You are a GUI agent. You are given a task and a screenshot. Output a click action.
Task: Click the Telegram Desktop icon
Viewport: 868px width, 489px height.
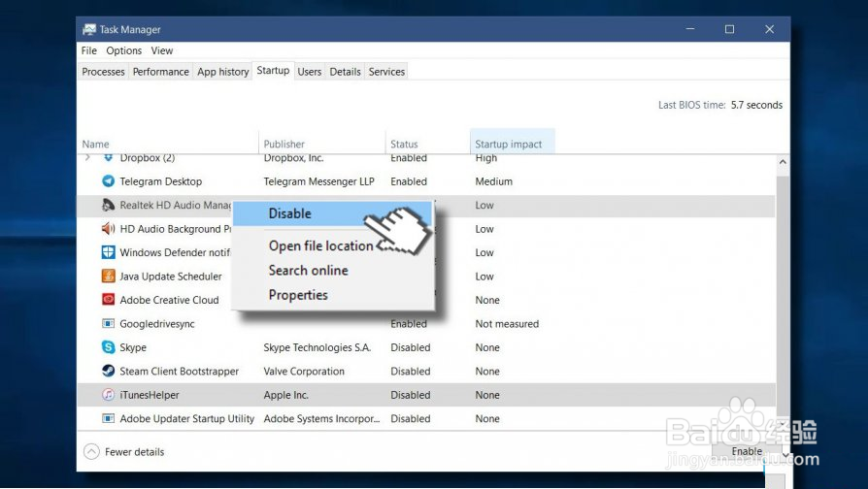pos(108,180)
